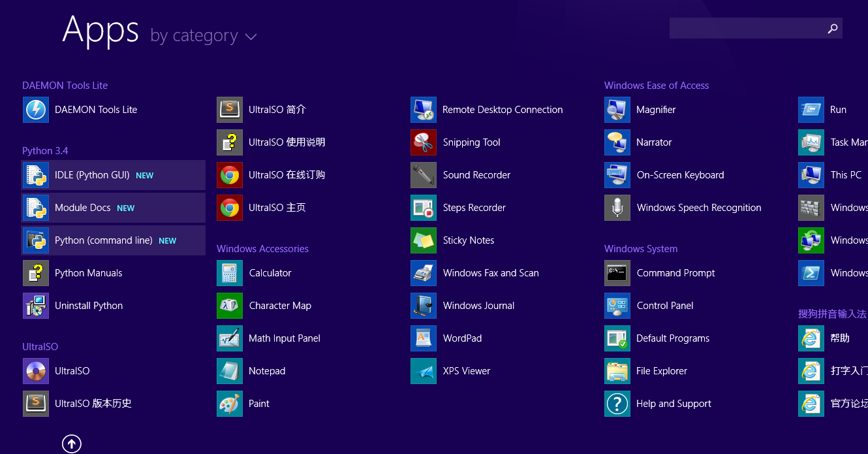Open UltraISO 简介 icon
This screenshot has width=868, height=454.
click(x=230, y=110)
